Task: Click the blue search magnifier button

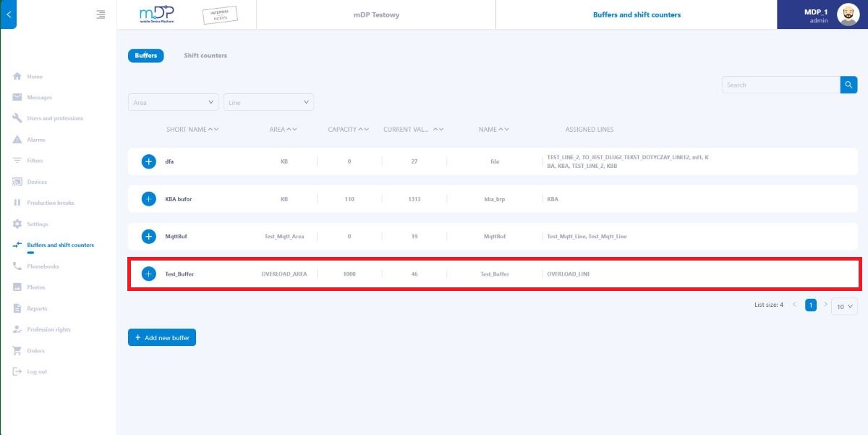Action: point(848,85)
